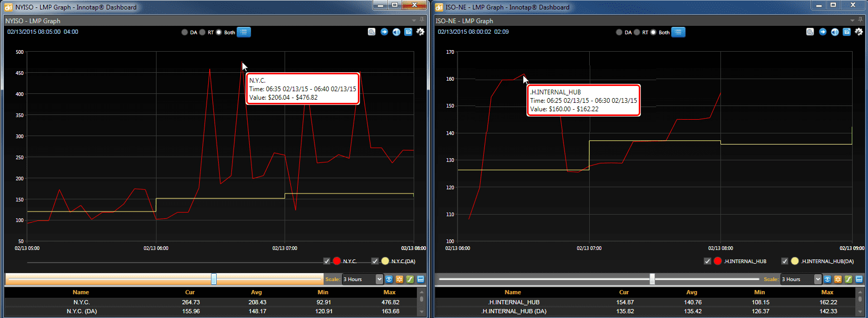Expand the NYISO panel options dropdown arrow
Screen dimensions: 868x318
pos(414,21)
